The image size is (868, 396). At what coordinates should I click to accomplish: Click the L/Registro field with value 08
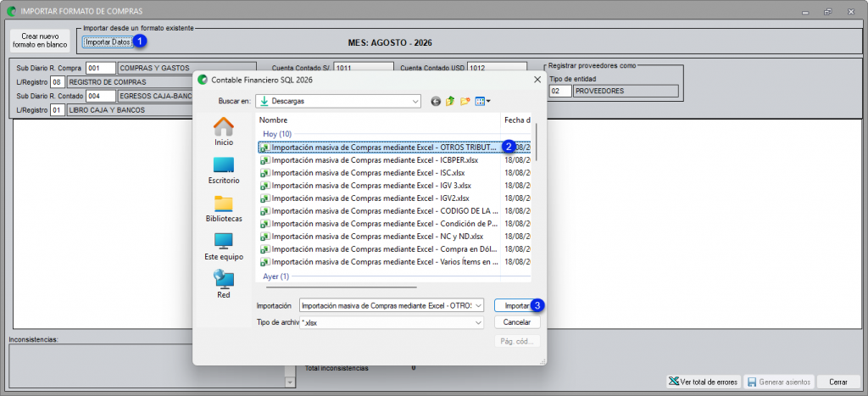tap(58, 82)
